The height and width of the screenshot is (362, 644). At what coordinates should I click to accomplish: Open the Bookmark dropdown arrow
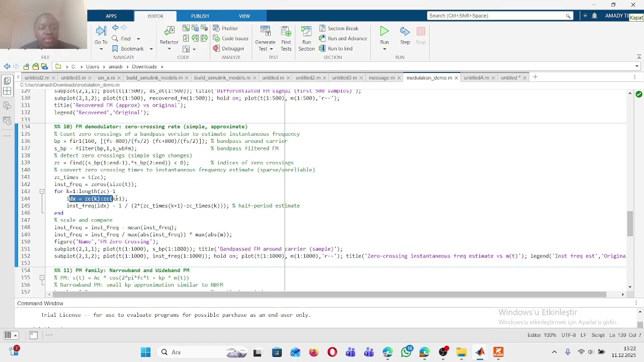coord(151,49)
